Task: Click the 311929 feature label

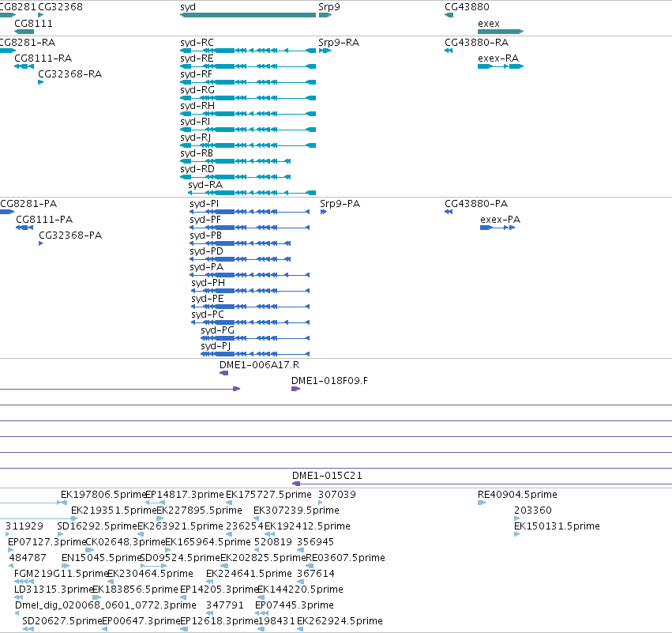Action: pyautogui.click(x=24, y=526)
